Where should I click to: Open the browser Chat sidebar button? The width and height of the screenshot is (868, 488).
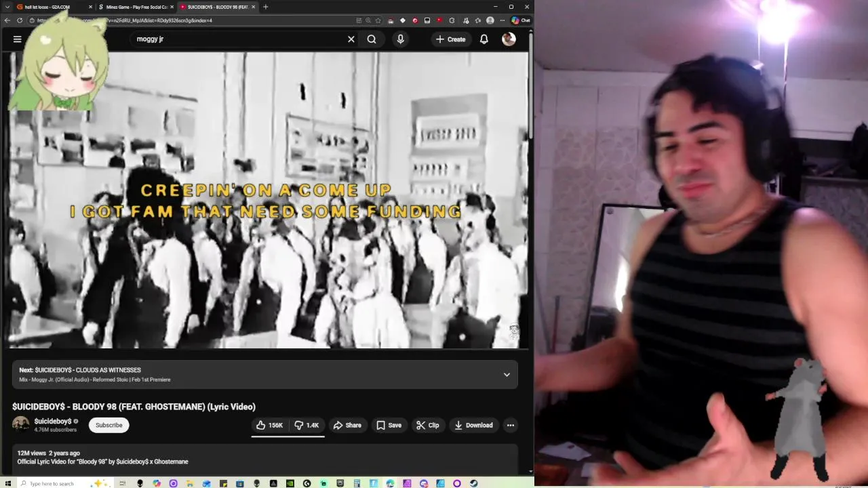pyautogui.click(x=521, y=20)
